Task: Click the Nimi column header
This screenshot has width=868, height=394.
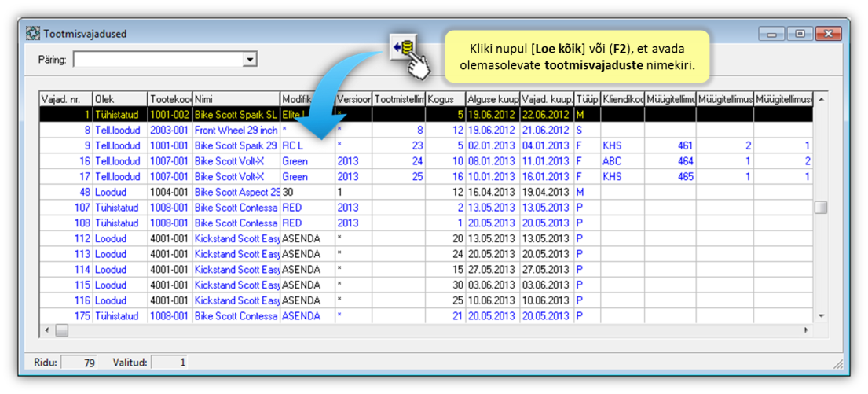Action: (x=236, y=99)
